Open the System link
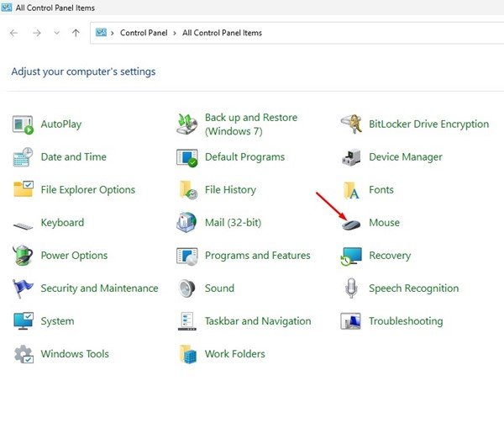The height and width of the screenshot is (423, 504). (x=57, y=321)
